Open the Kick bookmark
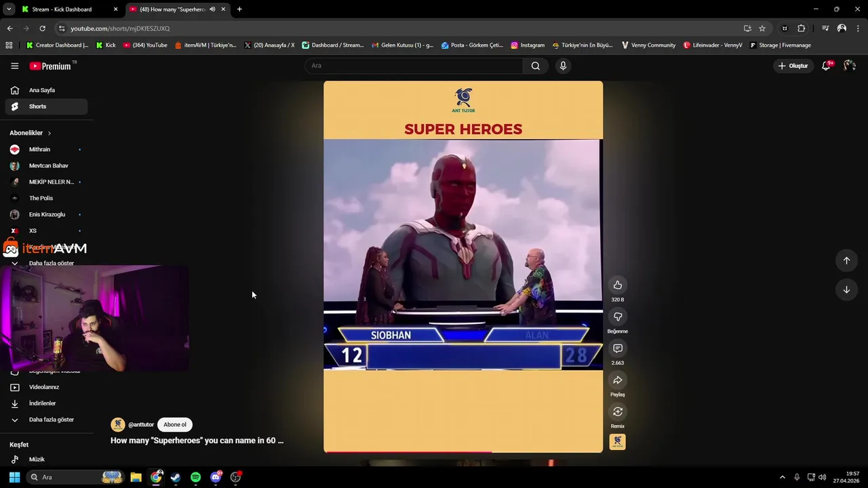Image resolution: width=868 pixels, height=488 pixels. [x=106, y=45]
